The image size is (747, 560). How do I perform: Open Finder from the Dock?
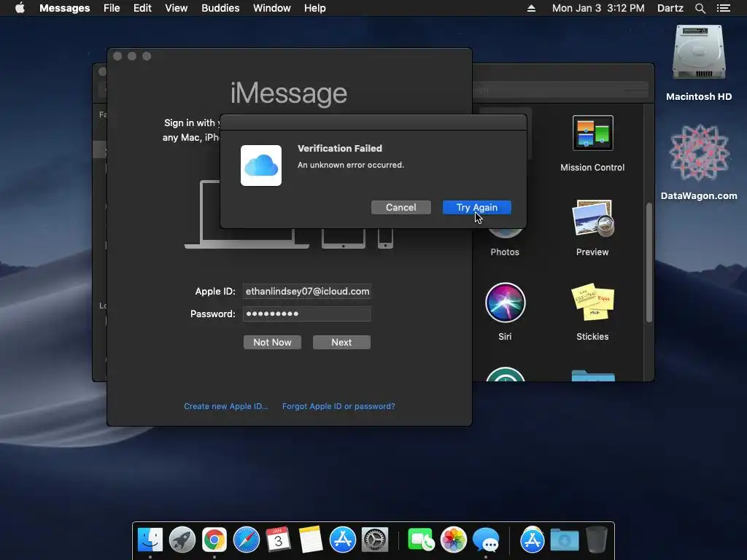(x=150, y=540)
